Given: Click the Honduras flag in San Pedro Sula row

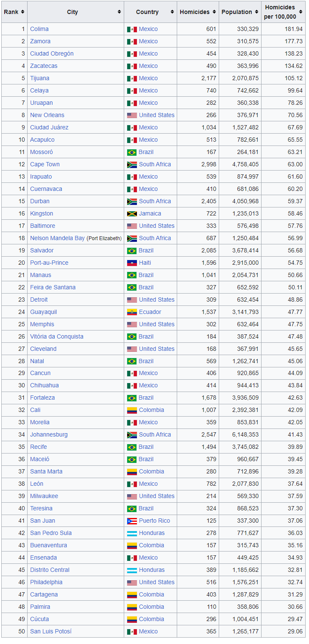Looking at the screenshot, I should (132, 533).
